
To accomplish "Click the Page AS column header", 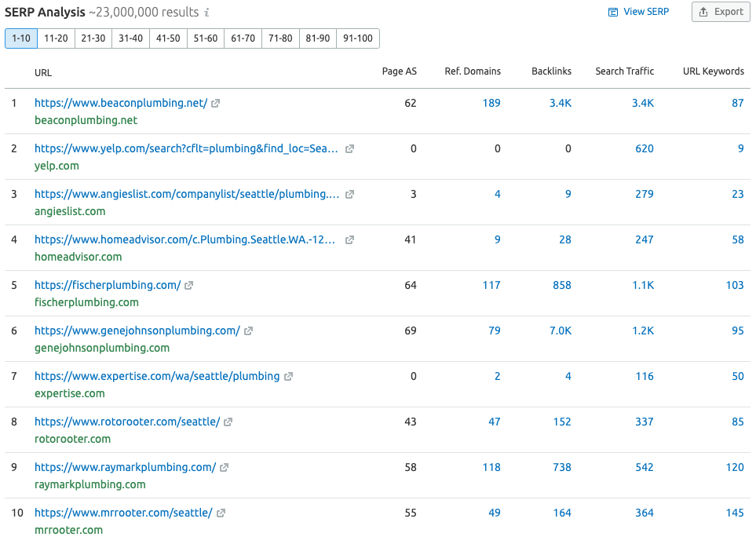I will pos(400,71).
